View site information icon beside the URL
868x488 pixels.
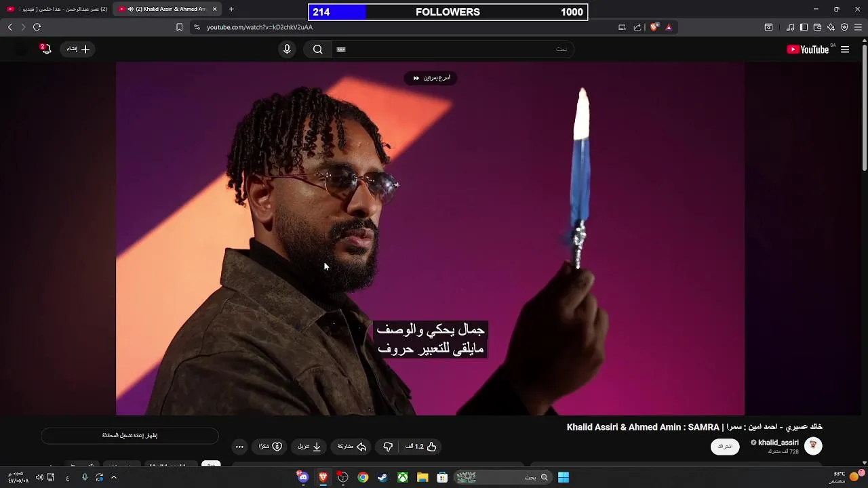coord(197,27)
